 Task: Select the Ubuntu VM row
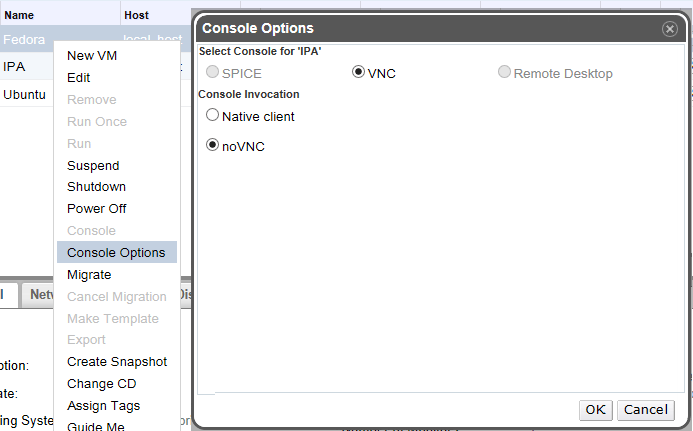point(23,95)
